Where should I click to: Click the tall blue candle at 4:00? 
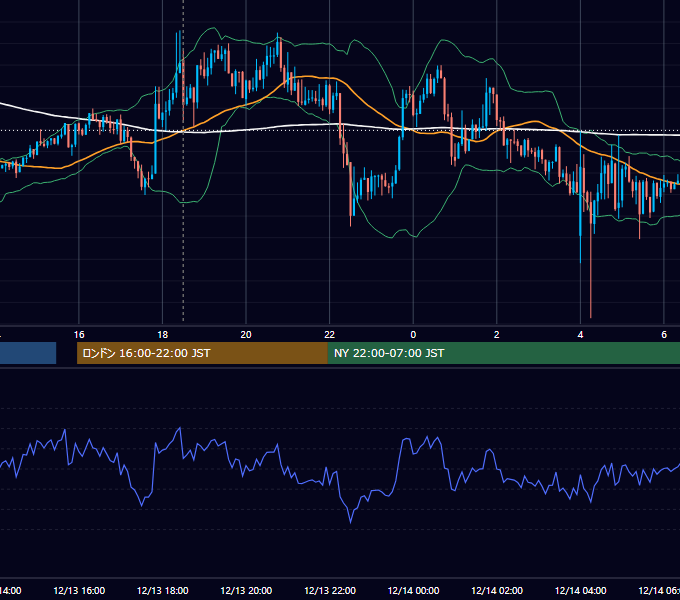click(580, 198)
